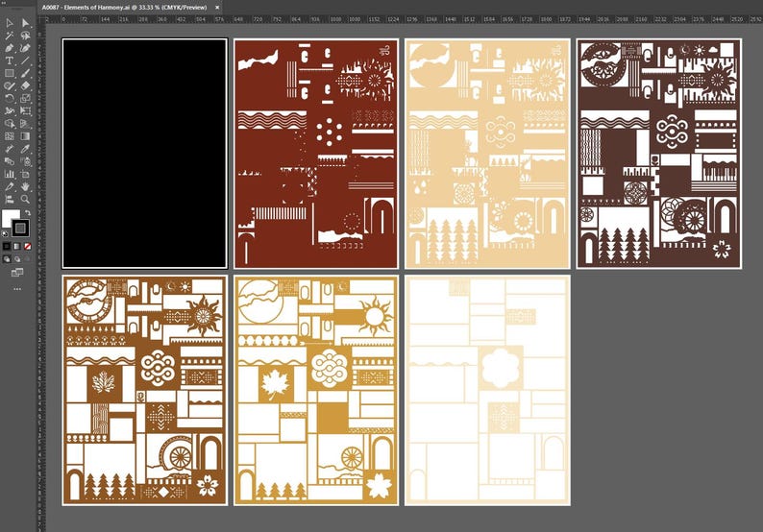Open Change Screen Mode menu
This screenshot has width=763, height=532.
pyautogui.click(x=17, y=273)
